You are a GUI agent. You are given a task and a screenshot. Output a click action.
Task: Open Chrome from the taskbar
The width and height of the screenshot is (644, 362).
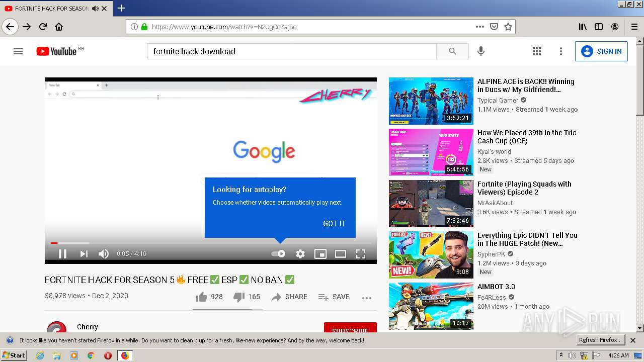[x=91, y=355]
